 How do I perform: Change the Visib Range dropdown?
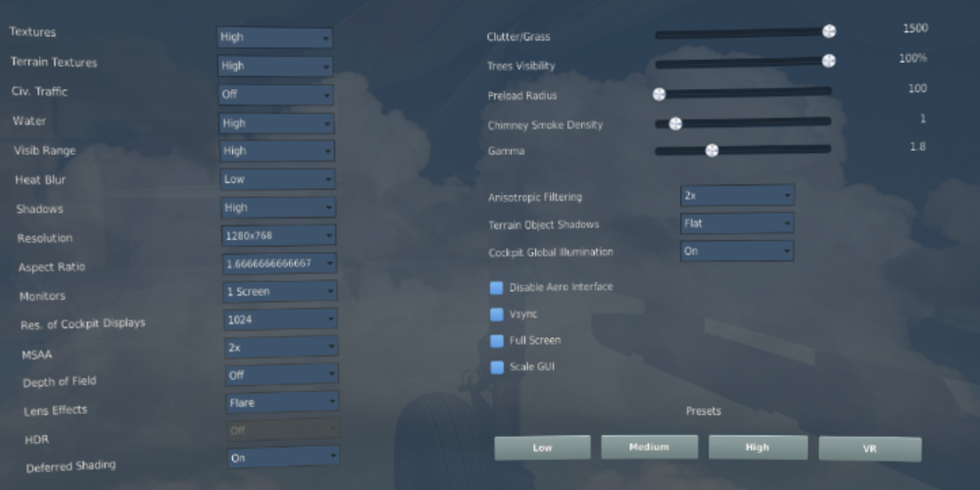coord(277,151)
